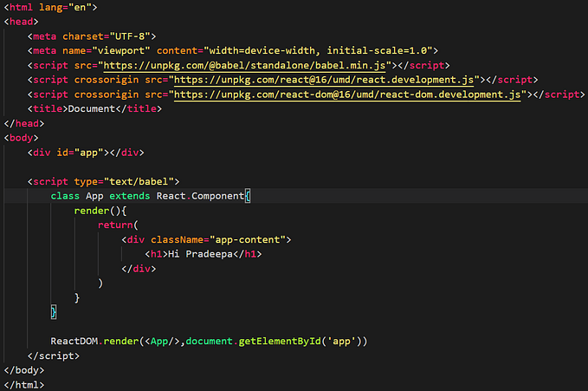Click ReactDOM in the render call
This screenshot has height=391, width=588.
[74, 342]
